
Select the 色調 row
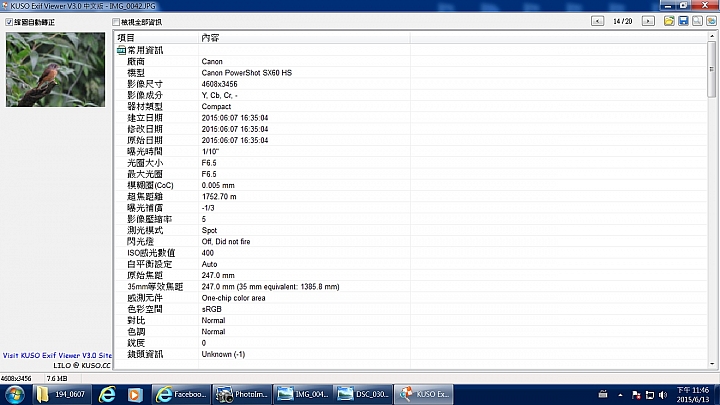410,332
